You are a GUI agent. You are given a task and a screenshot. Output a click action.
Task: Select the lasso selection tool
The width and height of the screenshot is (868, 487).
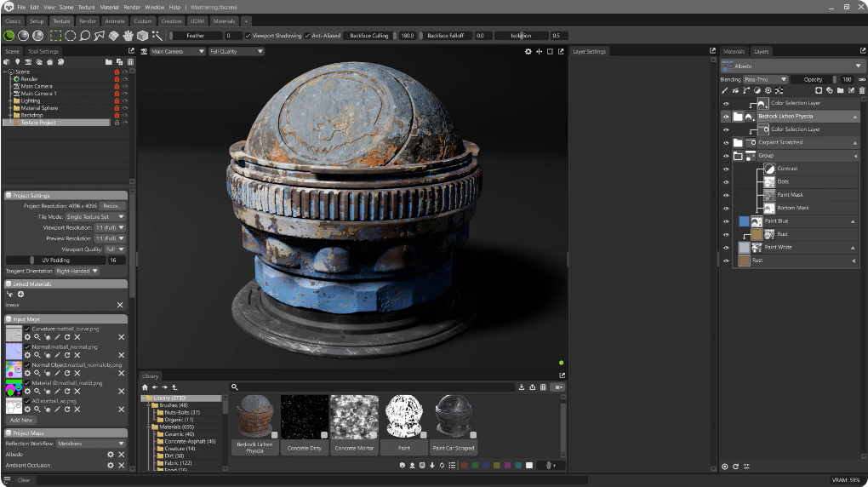pyautogui.click(x=84, y=36)
